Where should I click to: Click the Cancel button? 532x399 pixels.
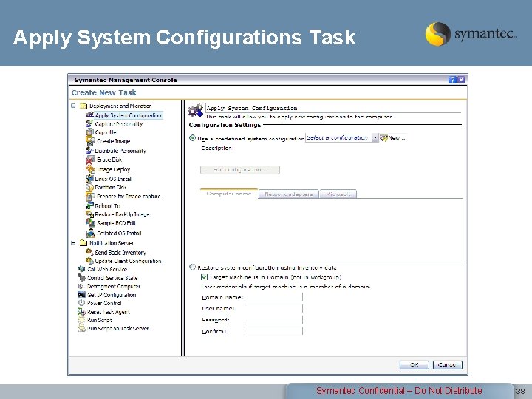(447, 365)
